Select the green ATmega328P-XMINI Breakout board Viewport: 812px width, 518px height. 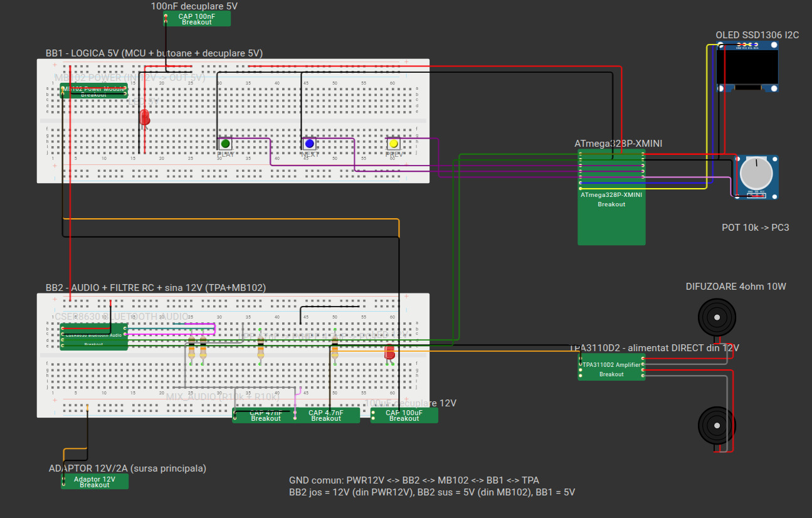[611, 198]
